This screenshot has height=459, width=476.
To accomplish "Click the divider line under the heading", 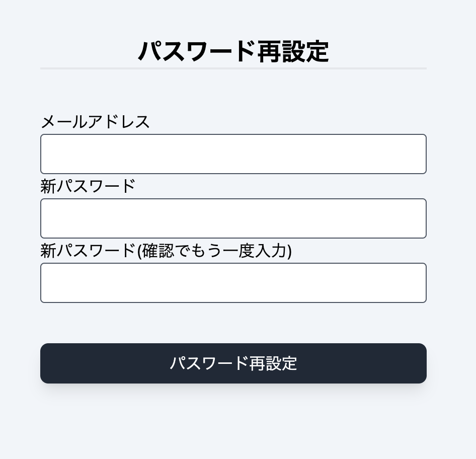I will 233,68.
